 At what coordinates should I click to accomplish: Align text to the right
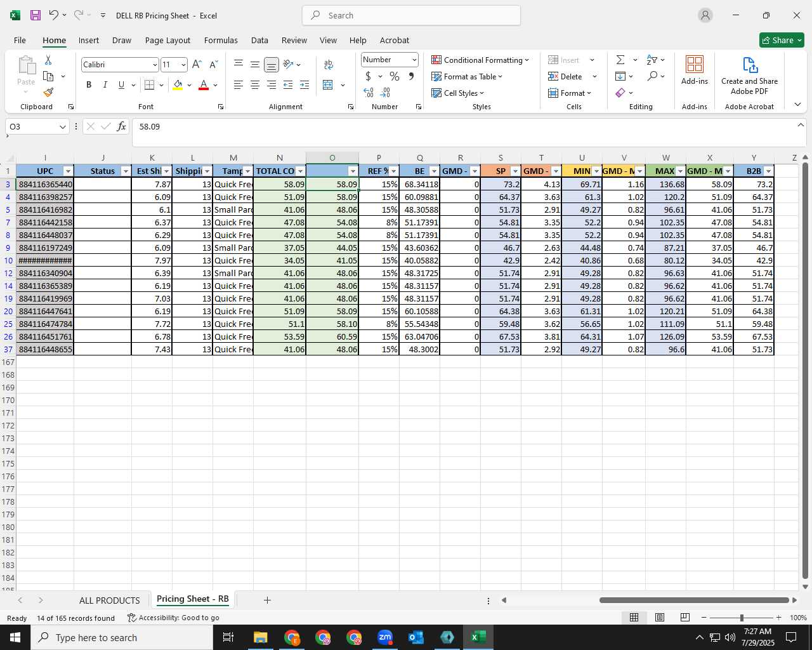point(272,85)
